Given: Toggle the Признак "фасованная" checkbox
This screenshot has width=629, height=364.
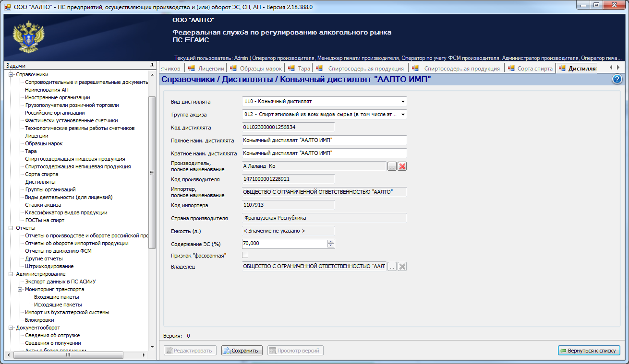Looking at the screenshot, I should coord(245,255).
